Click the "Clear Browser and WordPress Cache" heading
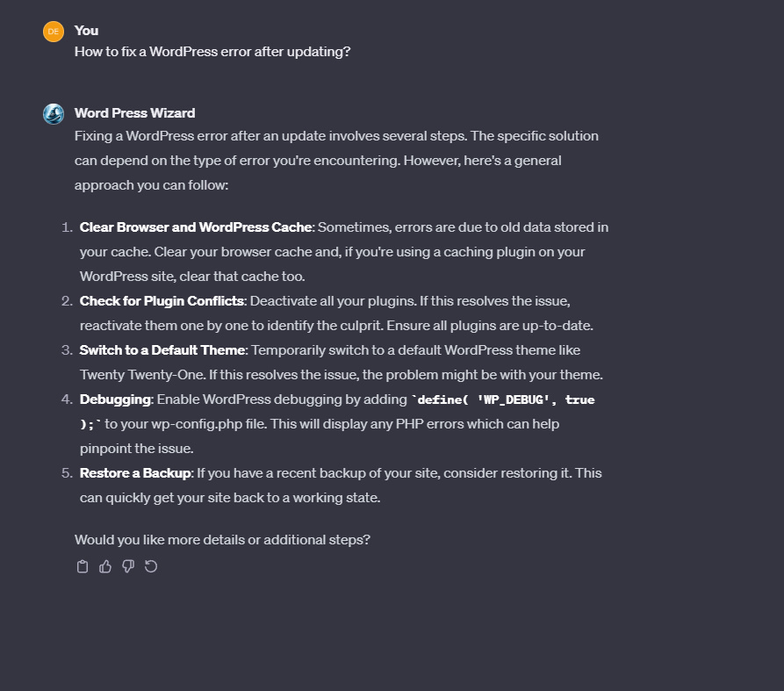784x691 pixels. 196,227
